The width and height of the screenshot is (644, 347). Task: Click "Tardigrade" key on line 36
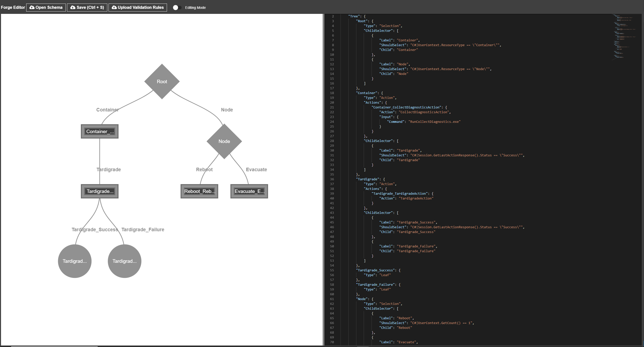tap(367, 179)
